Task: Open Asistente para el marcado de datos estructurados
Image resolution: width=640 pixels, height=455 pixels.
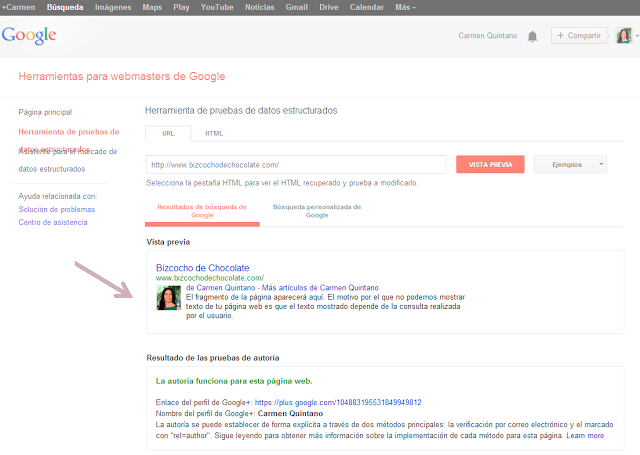Action: point(68,160)
